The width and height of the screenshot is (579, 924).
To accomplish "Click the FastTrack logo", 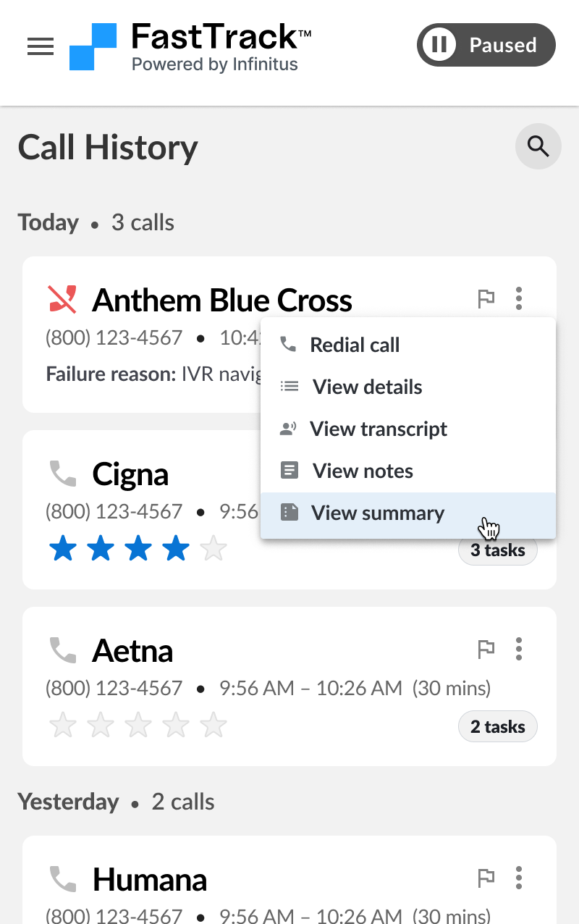I will pyautogui.click(x=190, y=47).
